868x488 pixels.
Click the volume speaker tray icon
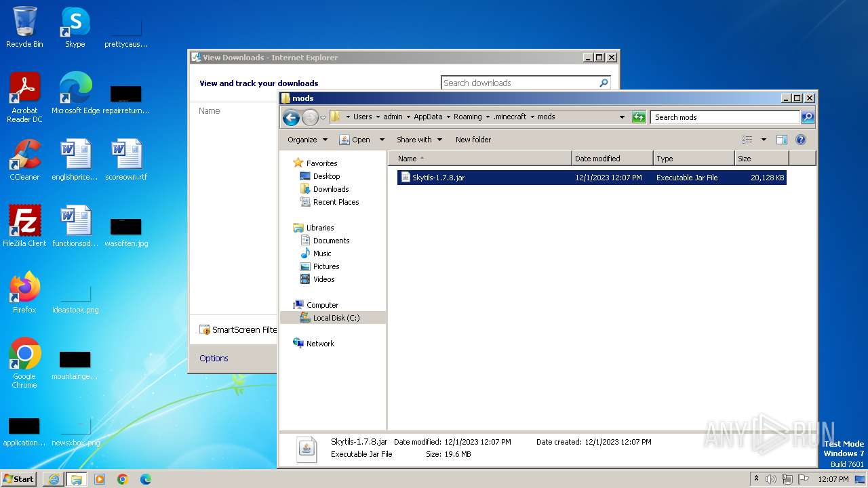(771, 479)
